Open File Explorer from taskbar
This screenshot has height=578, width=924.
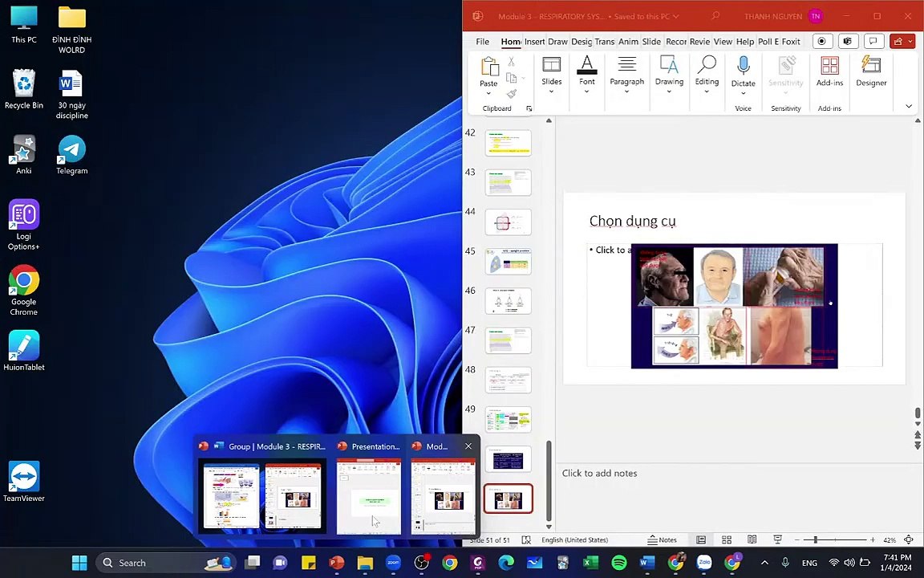point(365,563)
